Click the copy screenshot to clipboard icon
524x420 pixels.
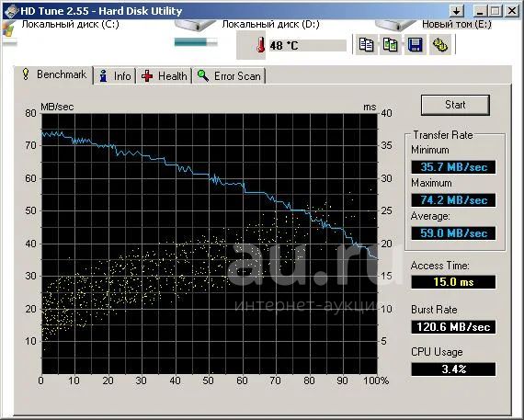(x=390, y=44)
